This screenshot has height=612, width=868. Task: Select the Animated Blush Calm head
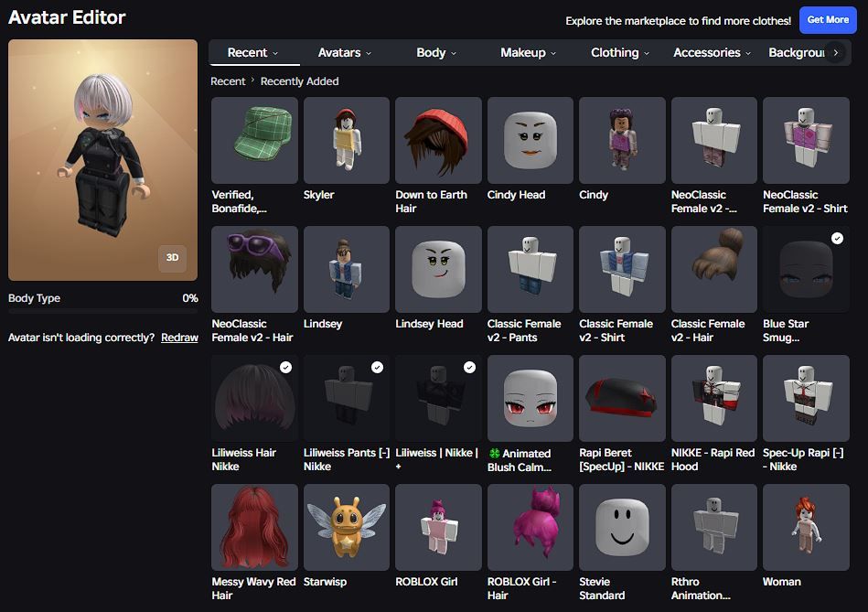point(530,398)
